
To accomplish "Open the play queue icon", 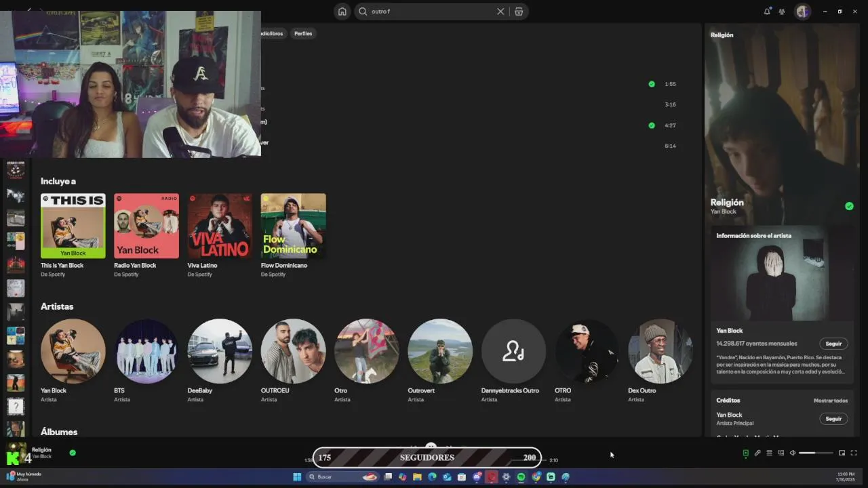I will coord(769,453).
